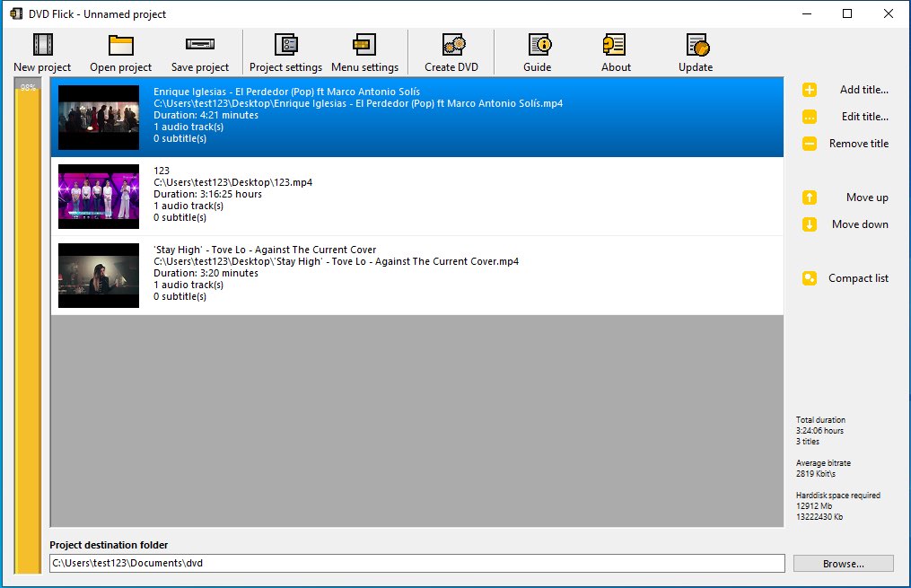Move the selected title up
The height and width of the screenshot is (588, 911).
click(x=810, y=197)
